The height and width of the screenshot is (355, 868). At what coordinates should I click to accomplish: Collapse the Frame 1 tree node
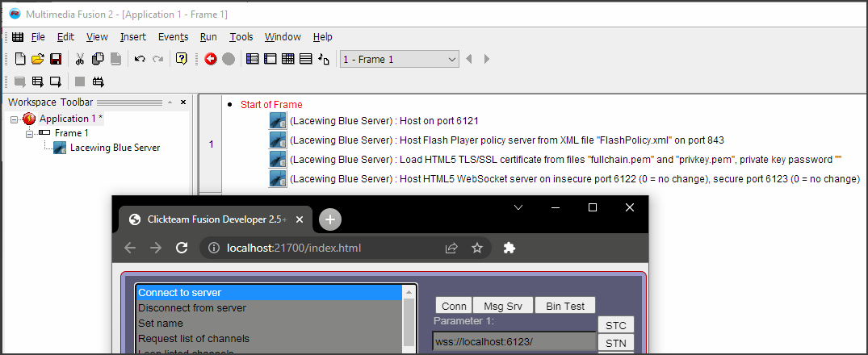[29, 132]
